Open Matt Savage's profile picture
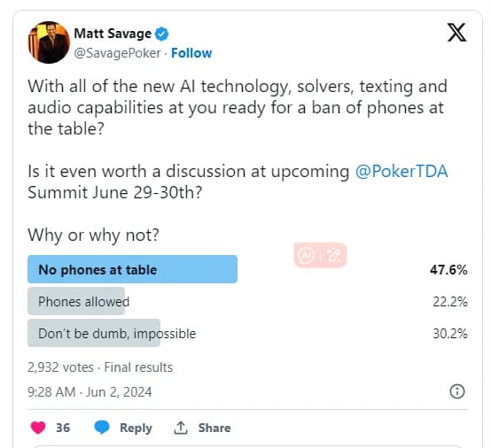The image size is (491, 448). tap(49, 42)
